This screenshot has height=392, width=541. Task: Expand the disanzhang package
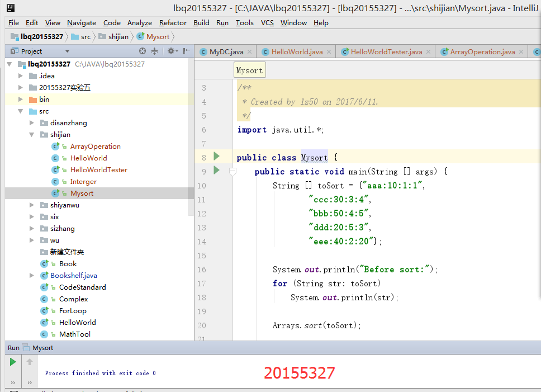(x=31, y=123)
